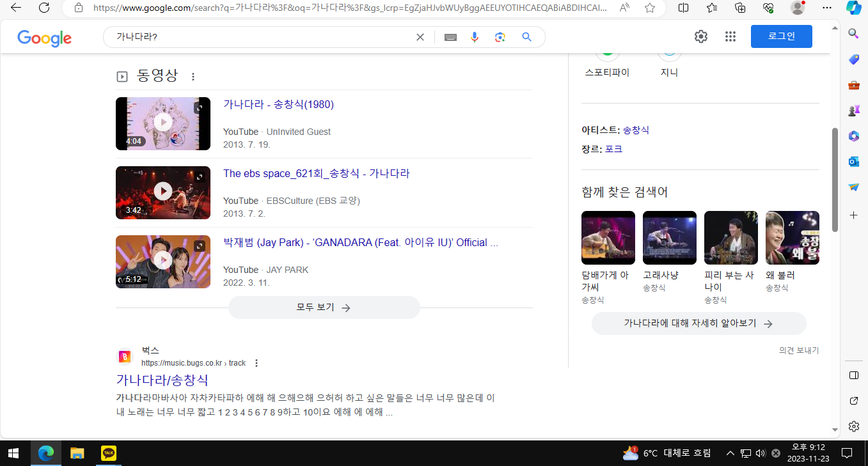This screenshot has height=466, width=868.
Task: Open Browser essentials heart icon
Action: (x=769, y=8)
